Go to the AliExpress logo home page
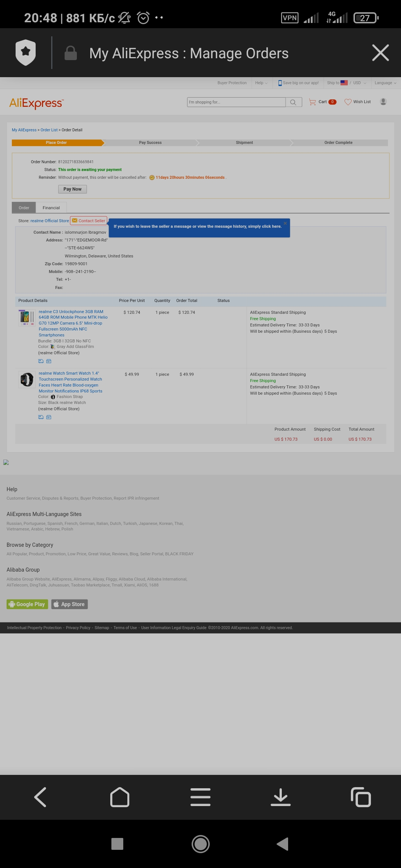Screen dimensions: 401x868 pyautogui.click(x=36, y=103)
